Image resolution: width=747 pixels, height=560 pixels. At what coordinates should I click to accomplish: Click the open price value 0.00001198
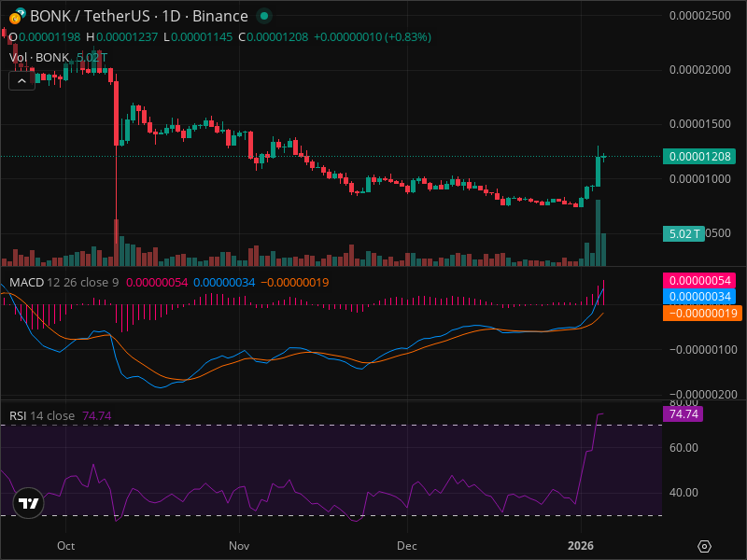pyautogui.click(x=49, y=37)
